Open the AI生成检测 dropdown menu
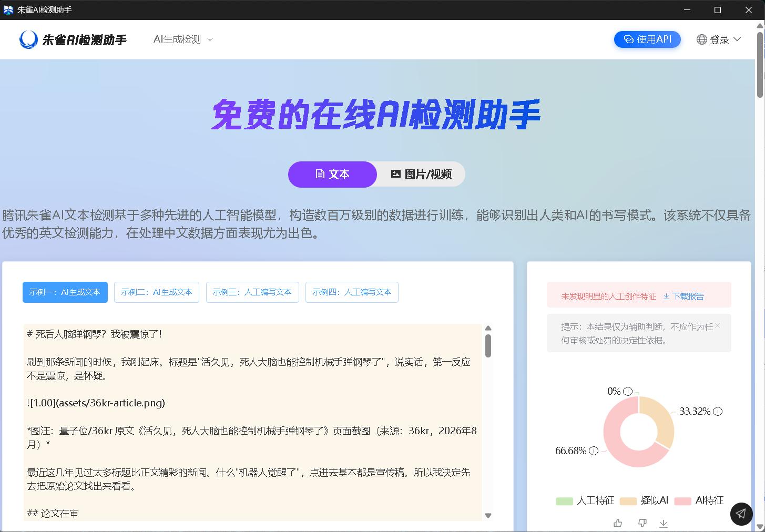 coord(183,39)
